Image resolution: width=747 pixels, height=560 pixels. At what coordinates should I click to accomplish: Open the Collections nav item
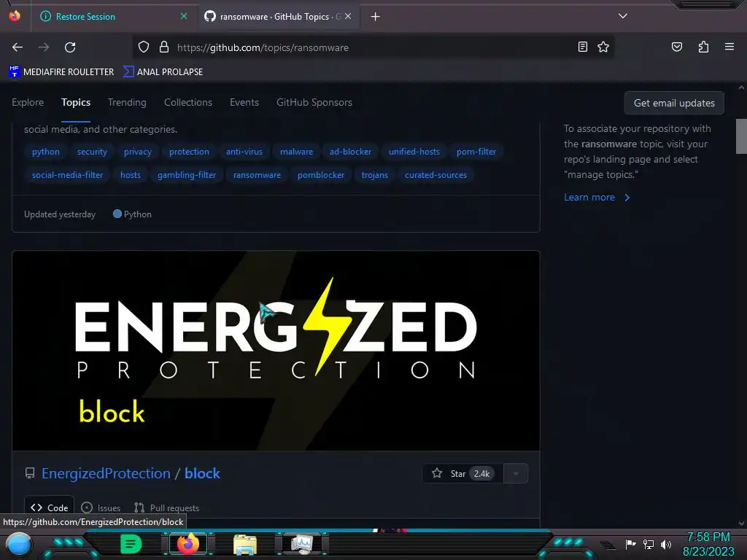(x=188, y=102)
